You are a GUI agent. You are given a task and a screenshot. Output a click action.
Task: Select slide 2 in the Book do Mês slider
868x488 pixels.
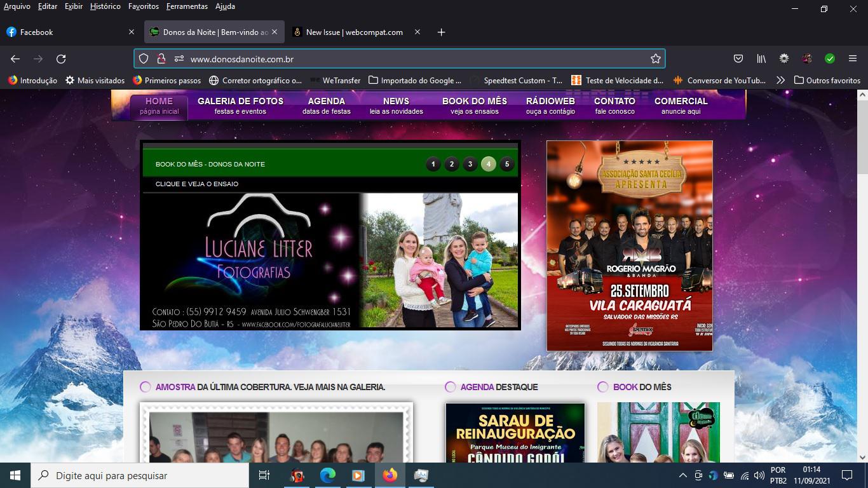pyautogui.click(x=452, y=164)
